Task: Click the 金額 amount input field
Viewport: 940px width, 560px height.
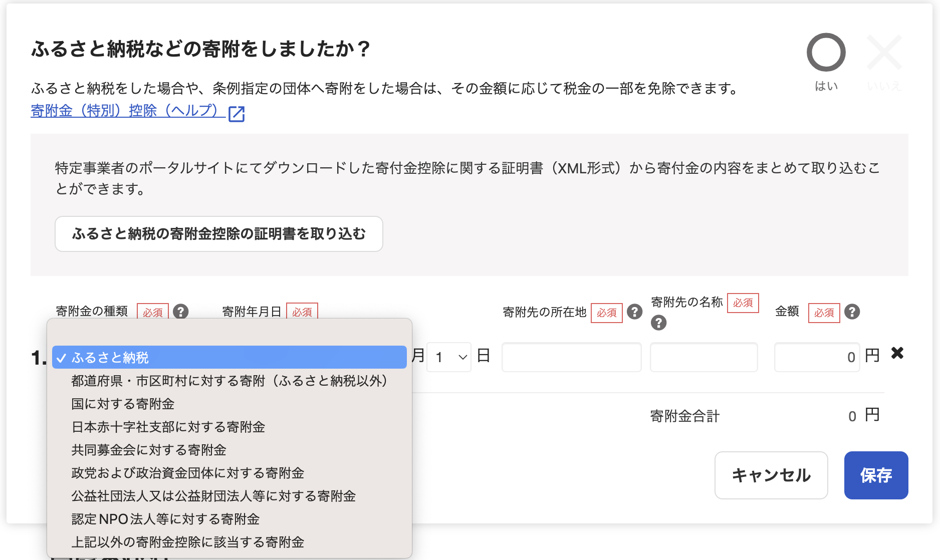Action: tap(816, 357)
